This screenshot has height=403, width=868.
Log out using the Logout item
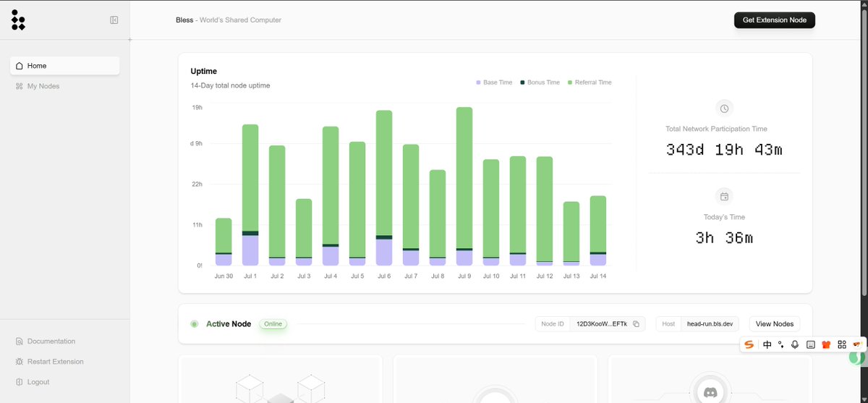(33, 382)
